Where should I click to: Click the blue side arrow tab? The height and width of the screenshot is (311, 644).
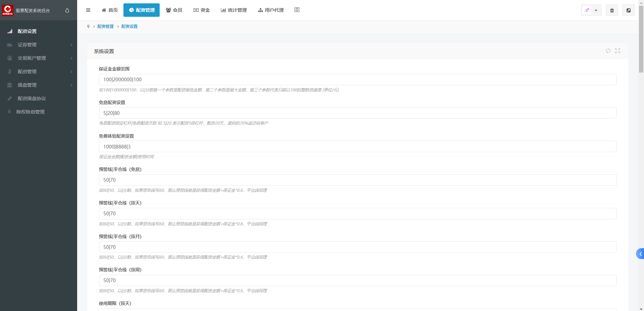[x=640, y=254]
